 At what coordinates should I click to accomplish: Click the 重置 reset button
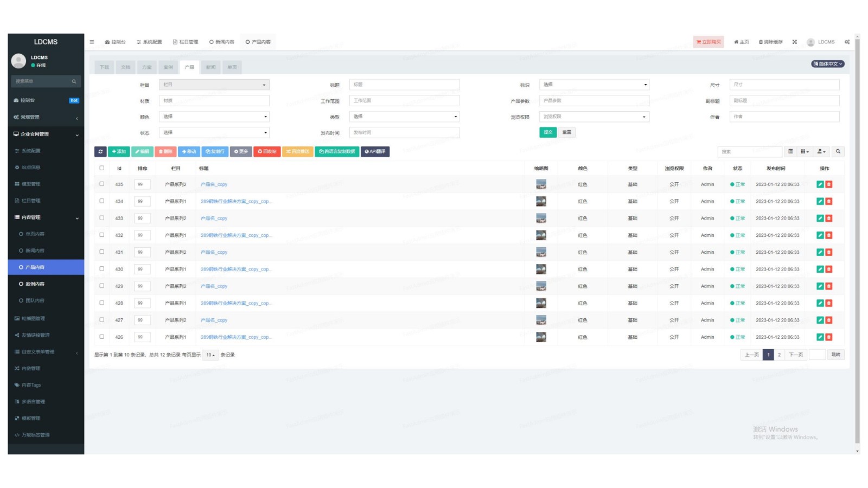point(567,132)
